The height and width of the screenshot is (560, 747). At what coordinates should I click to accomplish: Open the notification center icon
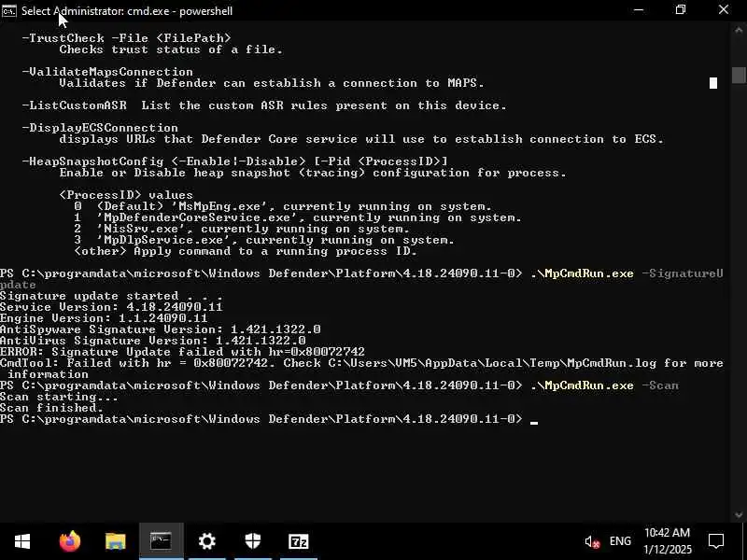pos(716,541)
